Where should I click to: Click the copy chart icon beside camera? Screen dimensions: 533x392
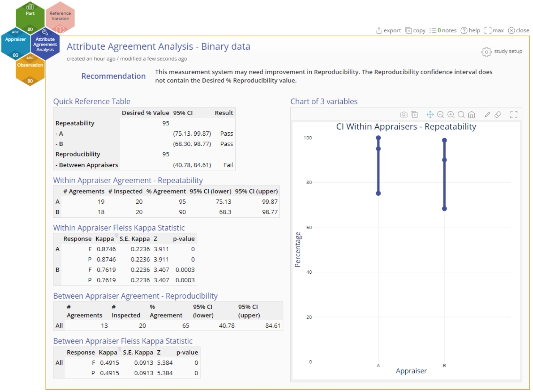414,115
